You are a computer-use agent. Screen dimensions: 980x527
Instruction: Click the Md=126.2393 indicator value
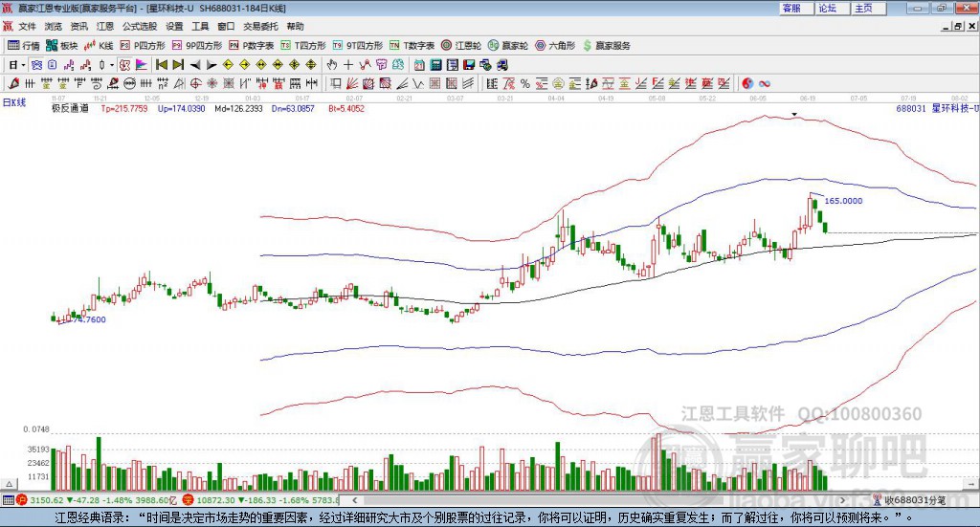pyautogui.click(x=238, y=109)
